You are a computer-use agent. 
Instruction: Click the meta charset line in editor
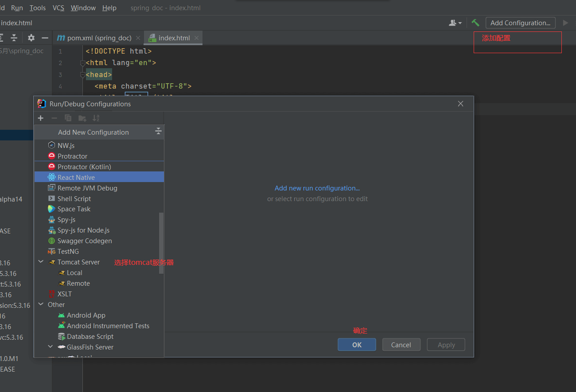click(143, 86)
